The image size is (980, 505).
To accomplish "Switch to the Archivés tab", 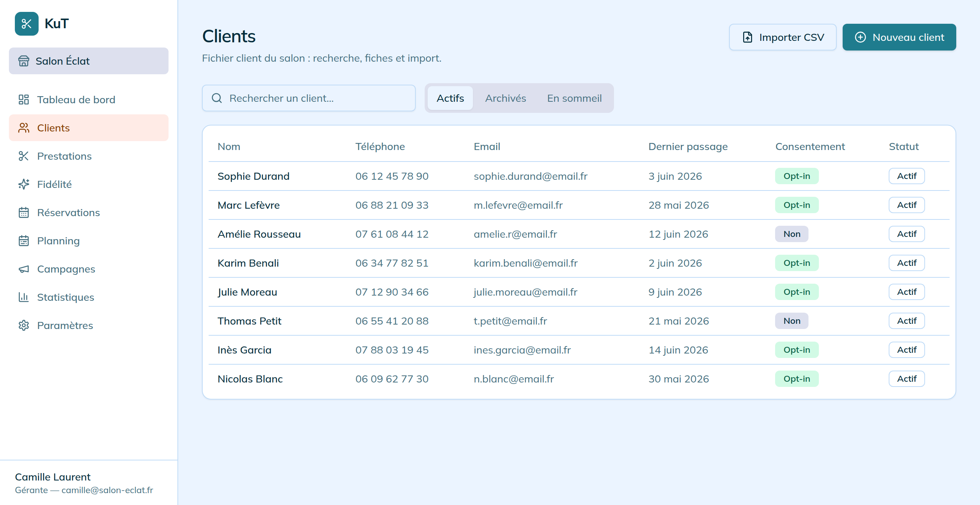I will (x=505, y=98).
